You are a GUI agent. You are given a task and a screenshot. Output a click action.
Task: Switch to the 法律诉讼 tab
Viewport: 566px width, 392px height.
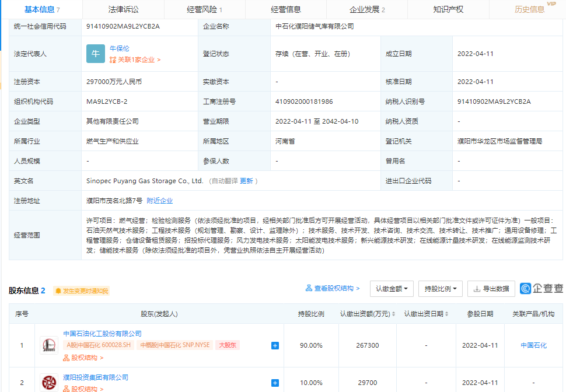click(123, 9)
